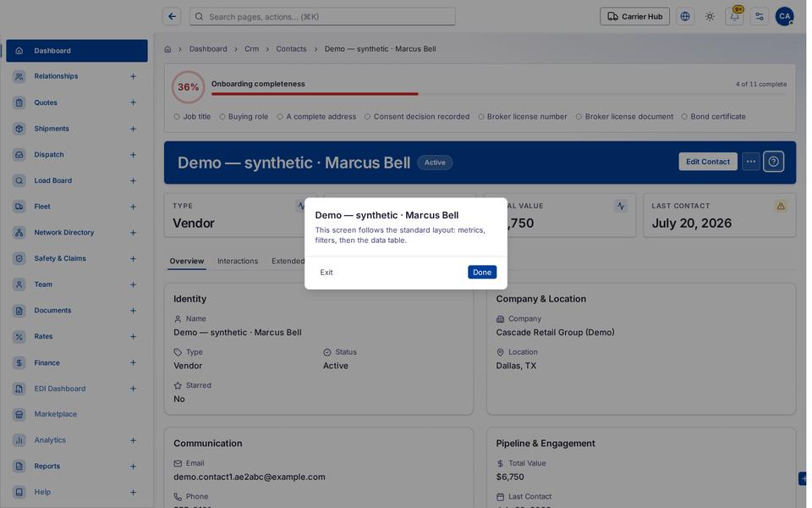812x508 pixels.
Task: Open the Contacts breadcrumb
Action: pyautogui.click(x=291, y=49)
